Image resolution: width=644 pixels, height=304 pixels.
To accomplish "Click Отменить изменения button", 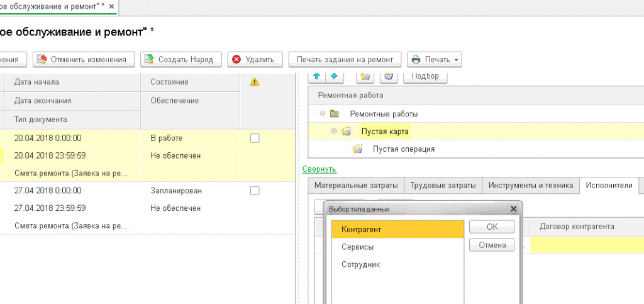I will click(x=84, y=60).
